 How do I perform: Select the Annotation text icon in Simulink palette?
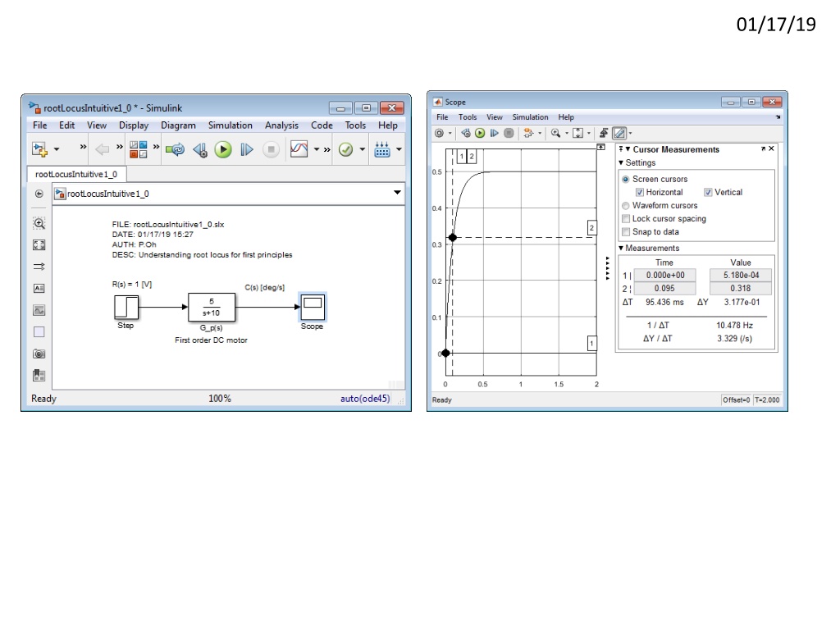click(x=39, y=288)
